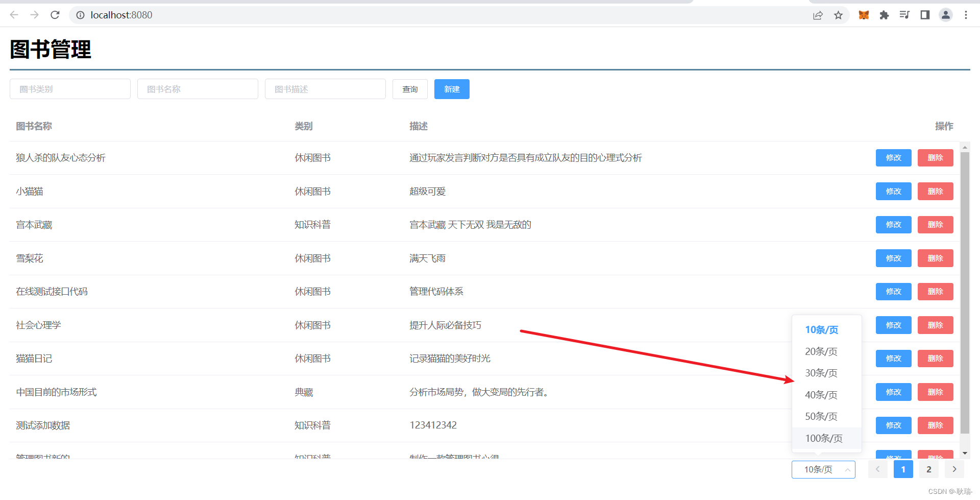
Task: Click the 操作 column header
Action: (944, 126)
